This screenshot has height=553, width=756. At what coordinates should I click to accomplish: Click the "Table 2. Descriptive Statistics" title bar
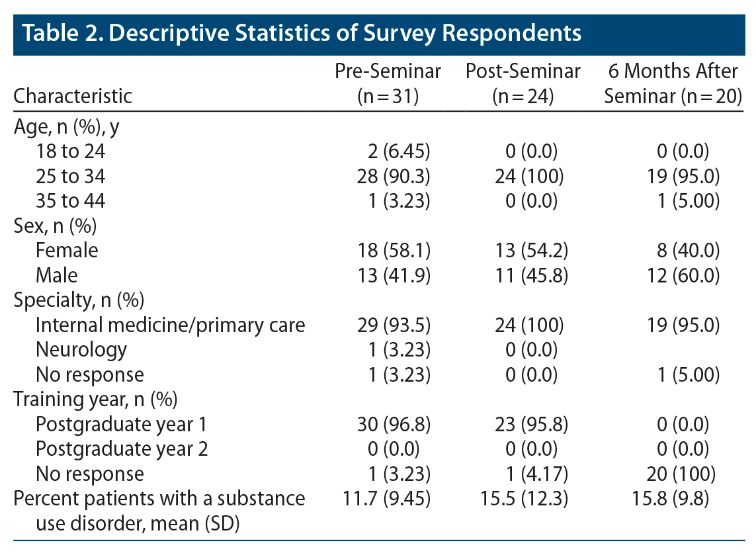tap(302, 33)
